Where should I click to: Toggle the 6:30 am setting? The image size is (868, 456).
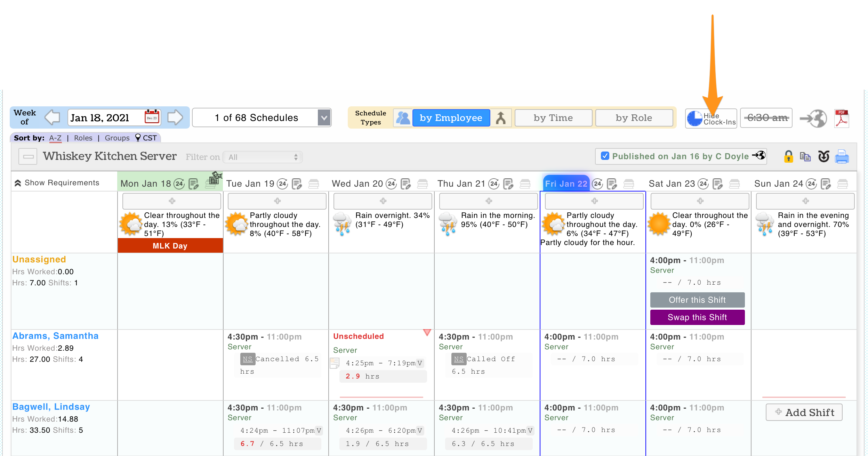coord(766,118)
